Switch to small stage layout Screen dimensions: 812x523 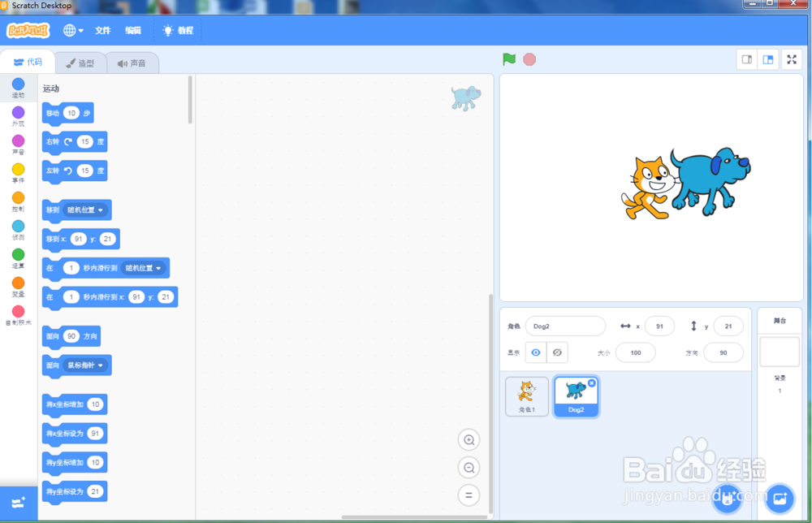pos(747,59)
